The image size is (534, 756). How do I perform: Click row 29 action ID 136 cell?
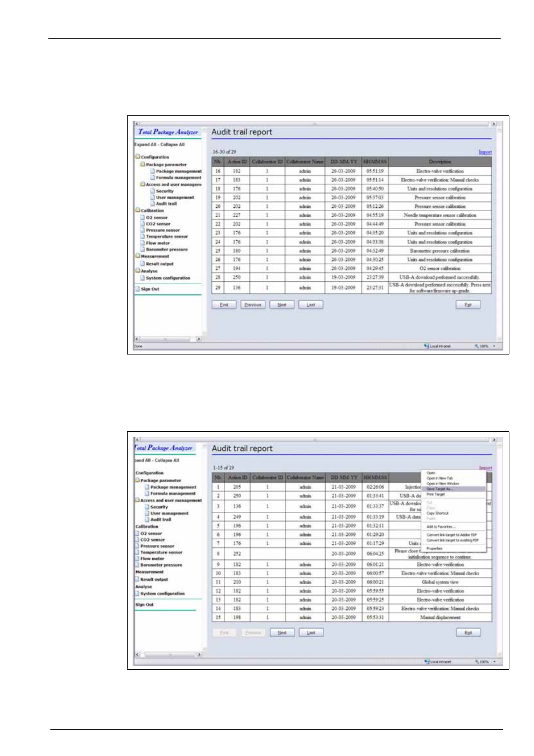click(x=237, y=287)
